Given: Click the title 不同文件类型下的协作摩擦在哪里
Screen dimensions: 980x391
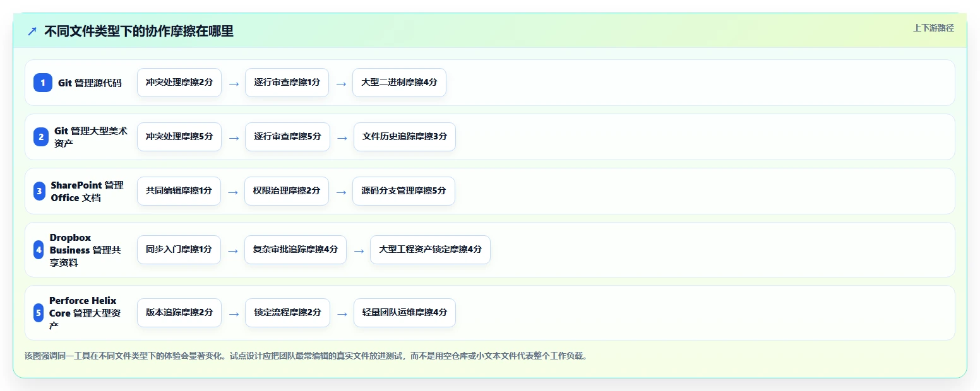Looking at the screenshot, I should 139,31.
